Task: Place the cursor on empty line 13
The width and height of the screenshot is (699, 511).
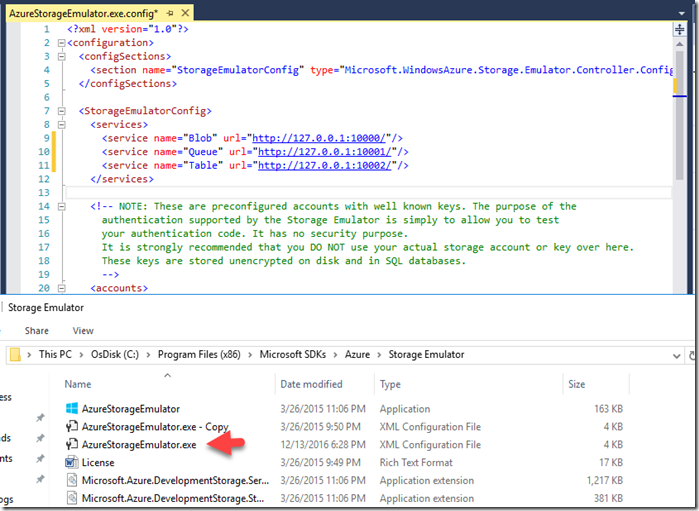Action: click(x=368, y=193)
